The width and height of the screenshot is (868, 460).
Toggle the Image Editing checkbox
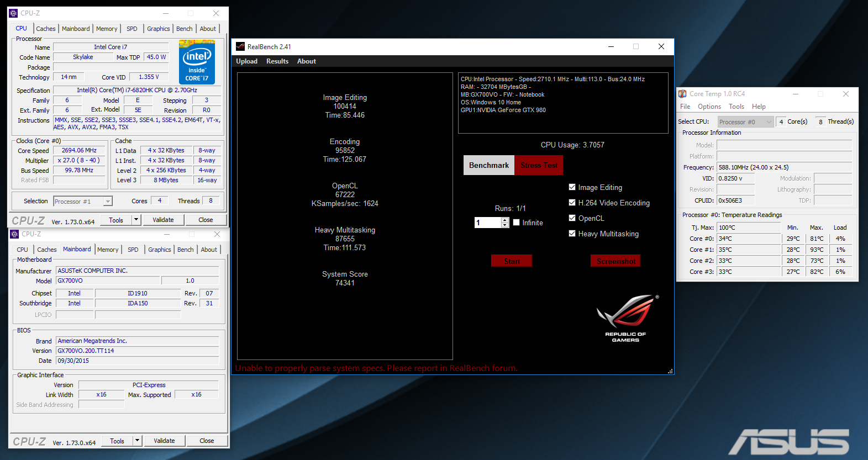tap(572, 187)
